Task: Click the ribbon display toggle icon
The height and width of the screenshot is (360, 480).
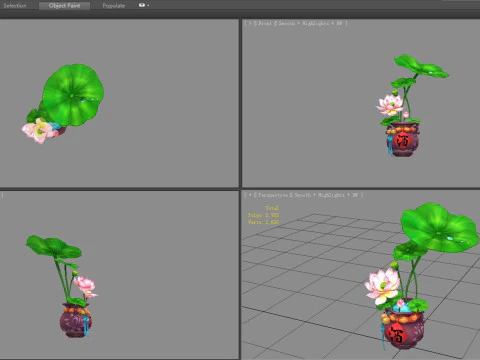Action: tap(142, 5)
